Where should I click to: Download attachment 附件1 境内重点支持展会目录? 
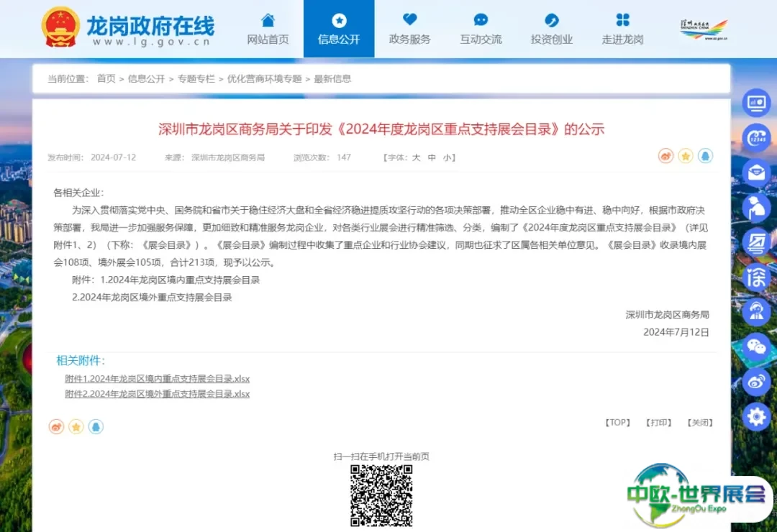[157, 378]
